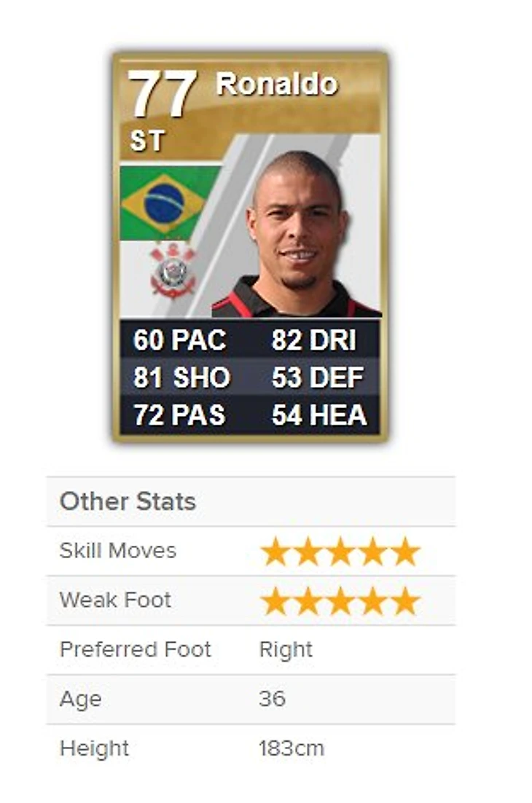This screenshot has width=532, height=803.
Task: Click the 60 PAC stat
Action: [x=180, y=340]
